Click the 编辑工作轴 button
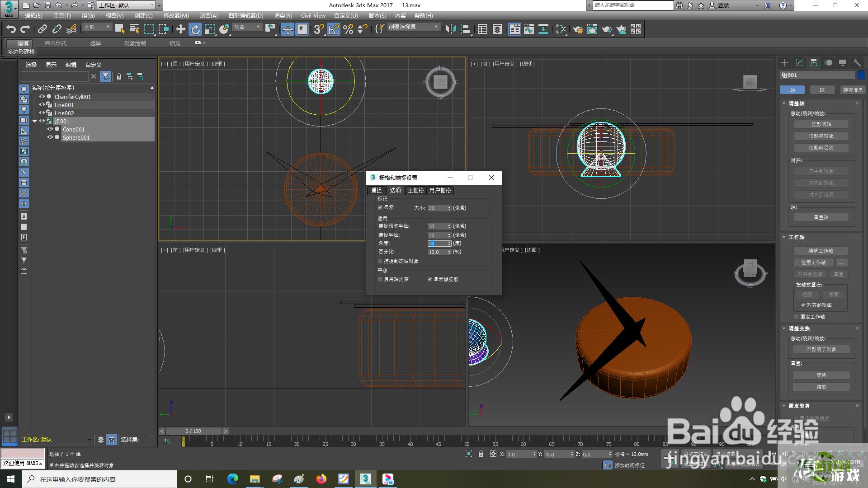Viewport: 868px width, 488px height. 821,251
